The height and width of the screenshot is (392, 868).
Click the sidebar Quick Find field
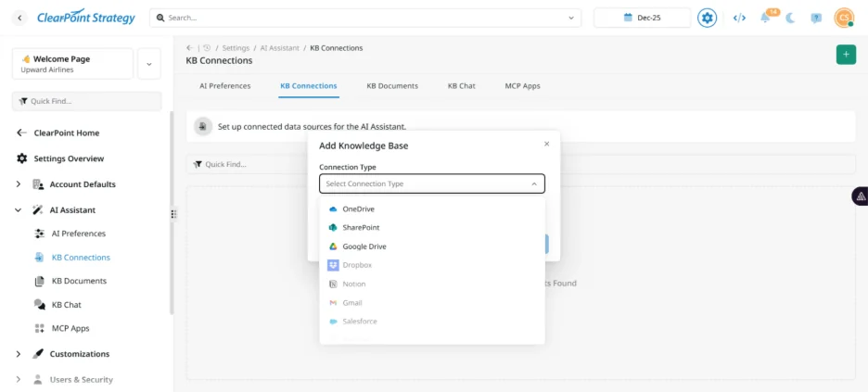coord(87,101)
